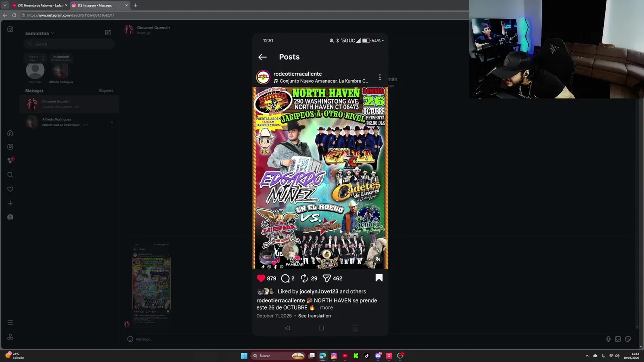Open the weather widget on the taskbar
This screenshot has width=644, height=362.
click(15, 356)
